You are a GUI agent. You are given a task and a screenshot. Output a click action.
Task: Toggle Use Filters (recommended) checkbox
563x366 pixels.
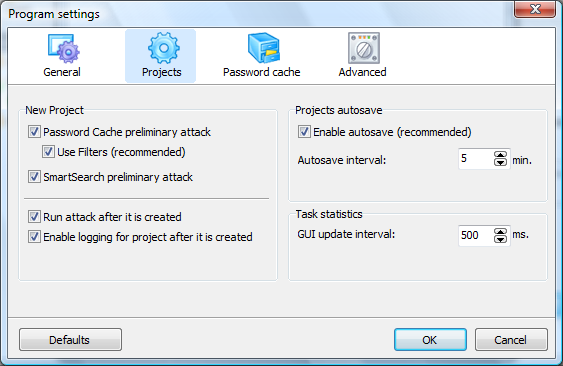coord(48,152)
